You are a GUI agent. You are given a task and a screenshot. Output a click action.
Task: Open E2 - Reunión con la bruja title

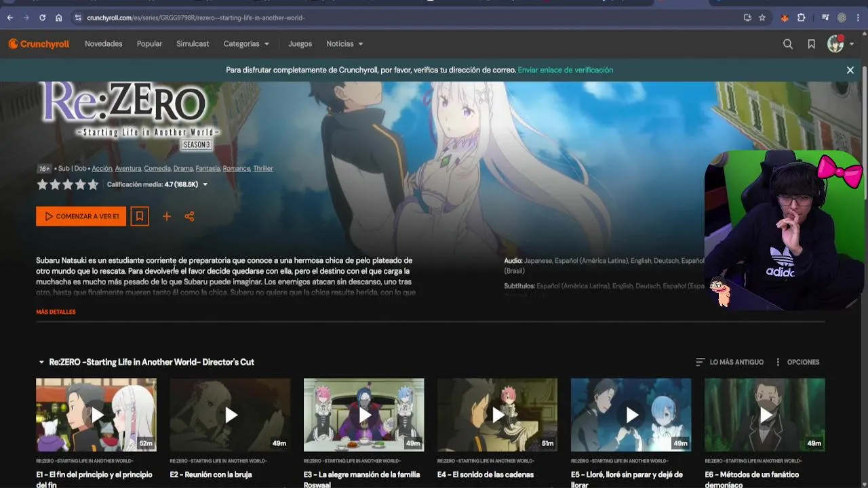click(x=211, y=474)
